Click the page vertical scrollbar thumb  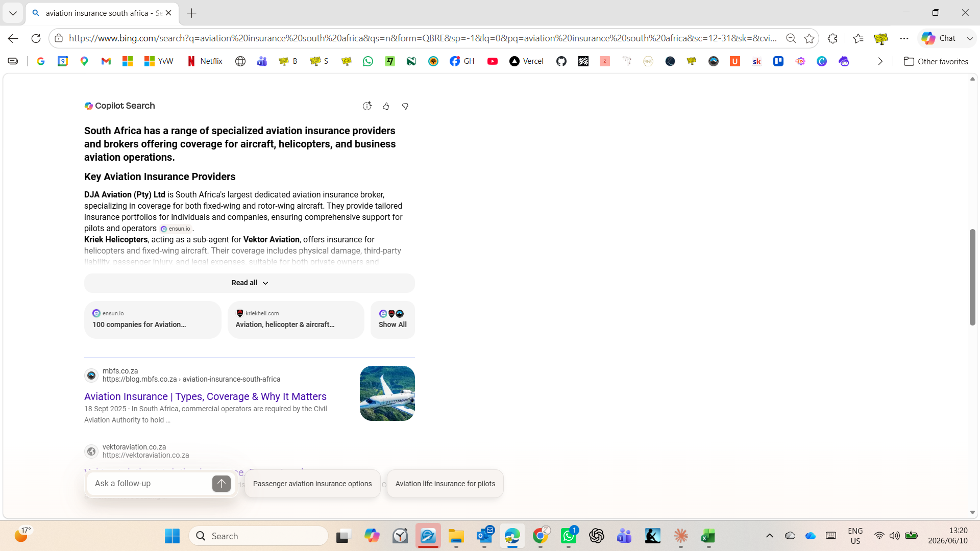pos(972,277)
